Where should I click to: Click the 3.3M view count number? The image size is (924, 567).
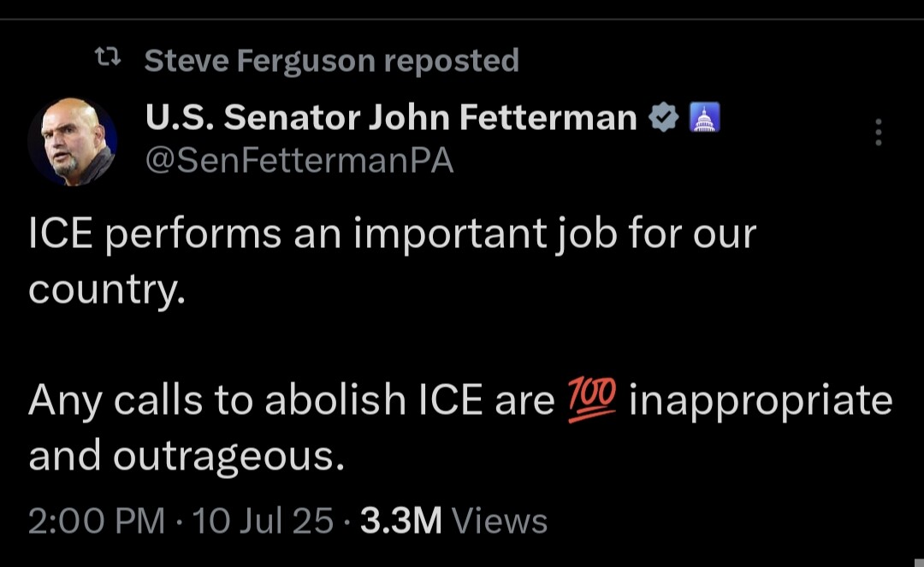click(x=400, y=521)
